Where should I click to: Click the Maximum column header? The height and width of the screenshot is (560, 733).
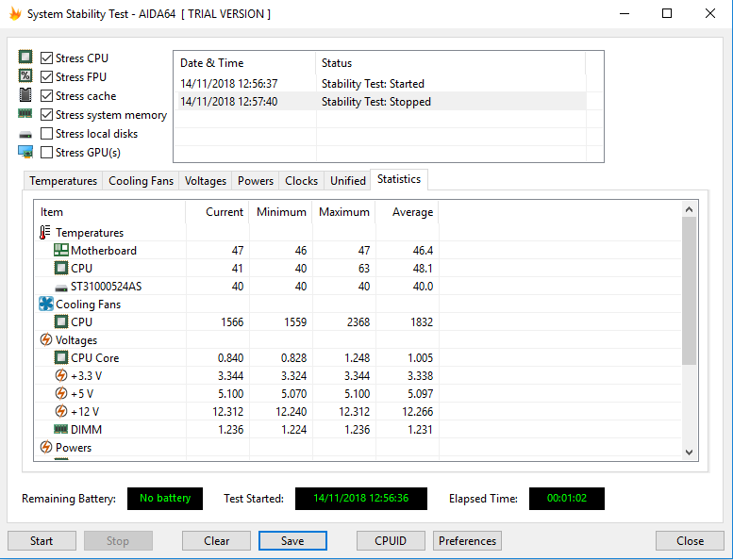(x=344, y=212)
